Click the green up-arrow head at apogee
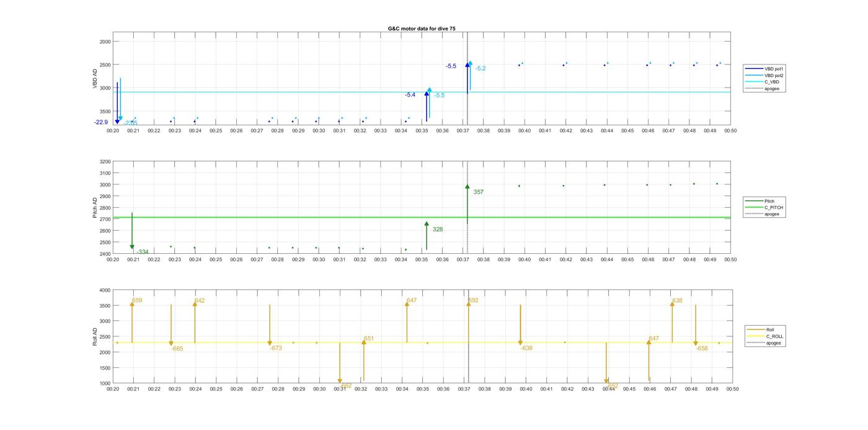The width and height of the screenshot is (868, 430). [x=467, y=186]
